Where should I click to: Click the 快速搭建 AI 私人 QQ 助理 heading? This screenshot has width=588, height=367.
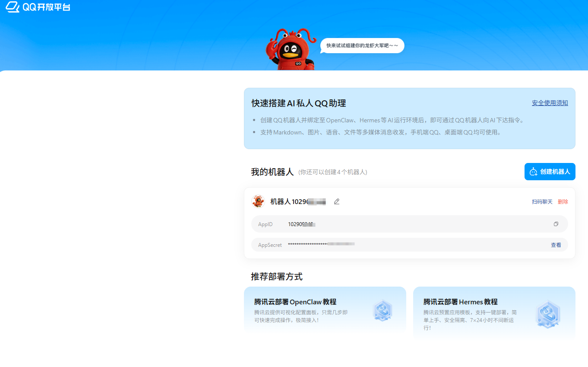pyautogui.click(x=299, y=103)
